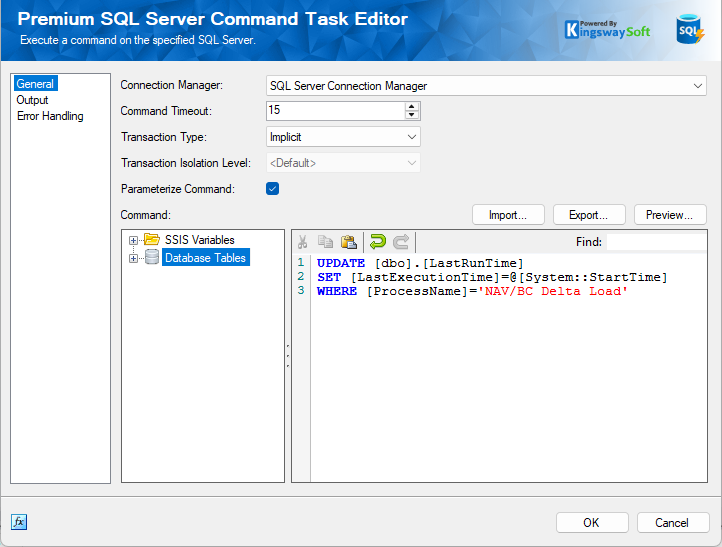The height and width of the screenshot is (547, 722).
Task: Open the Transaction Type dropdown
Action: pyautogui.click(x=344, y=137)
